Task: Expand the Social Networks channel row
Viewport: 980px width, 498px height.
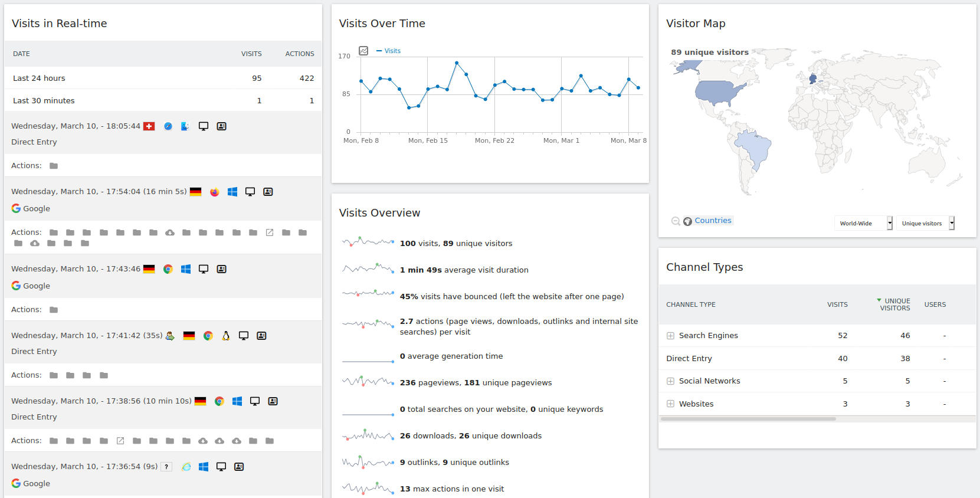Action: click(x=670, y=381)
